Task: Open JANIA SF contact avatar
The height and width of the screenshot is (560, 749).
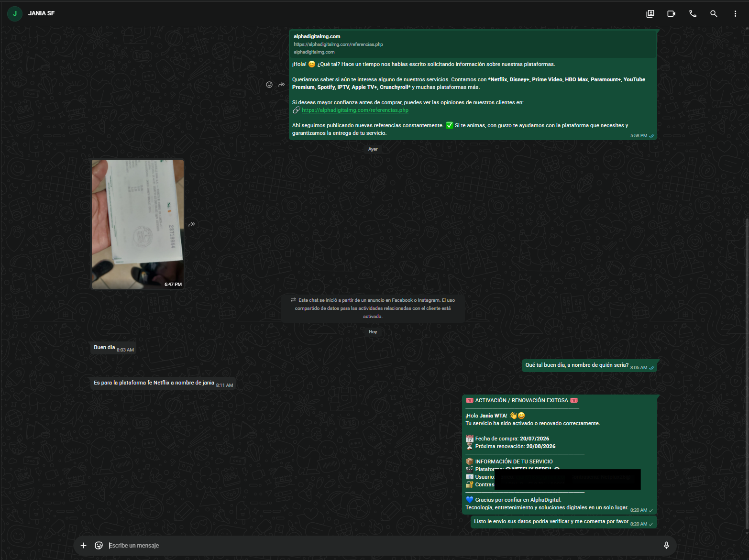Action: [15, 13]
